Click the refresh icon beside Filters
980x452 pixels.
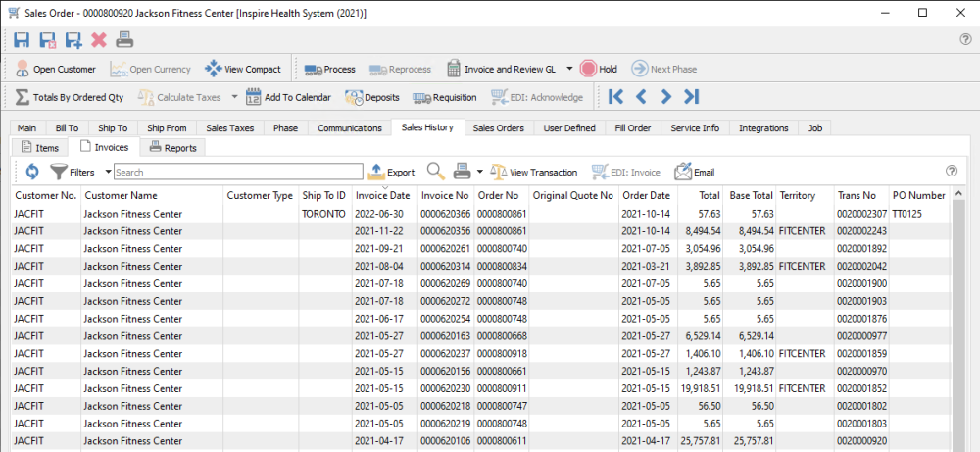click(x=32, y=172)
